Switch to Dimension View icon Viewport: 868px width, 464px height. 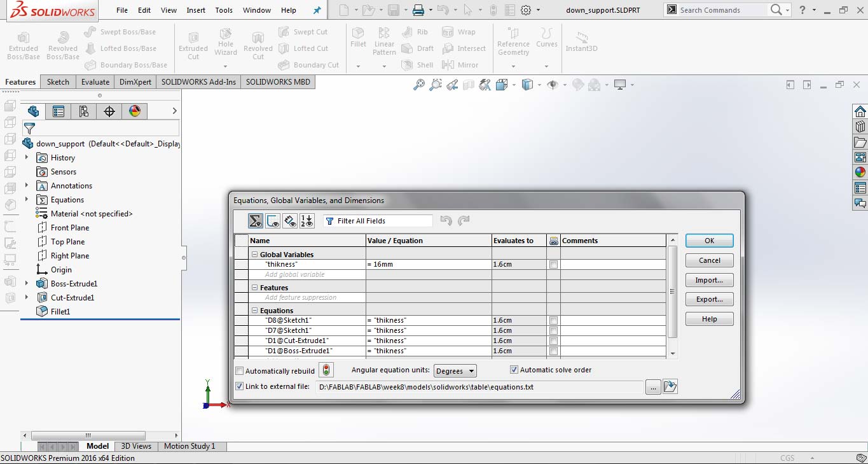(x=290, y=221)
